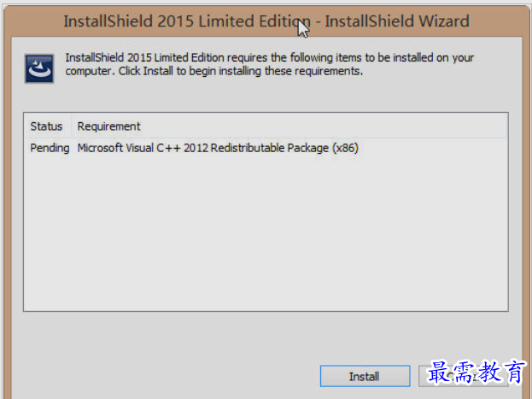The width and height of the screenshot is (532, 399).
Task: Click gray area between list and buttons
Action: click(x=266, y=336)
